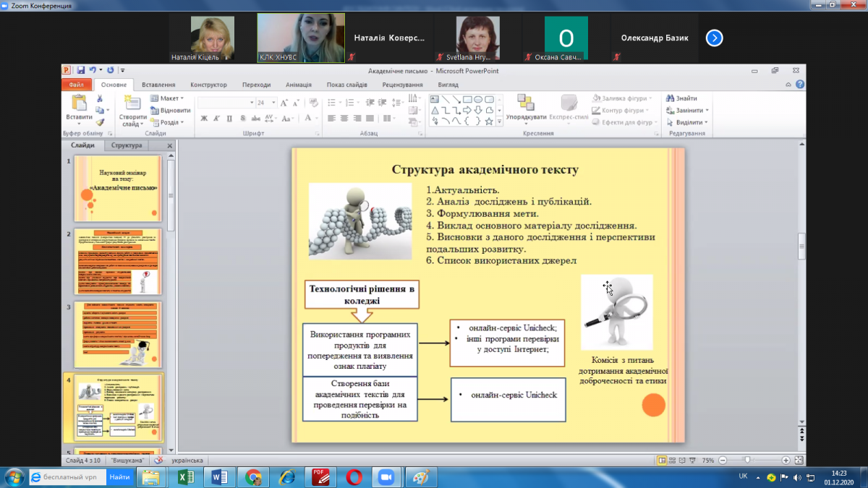Show more Zoom participants with arrow button
Viewport: 868px width, 488px height.
(x=714, y=38)
